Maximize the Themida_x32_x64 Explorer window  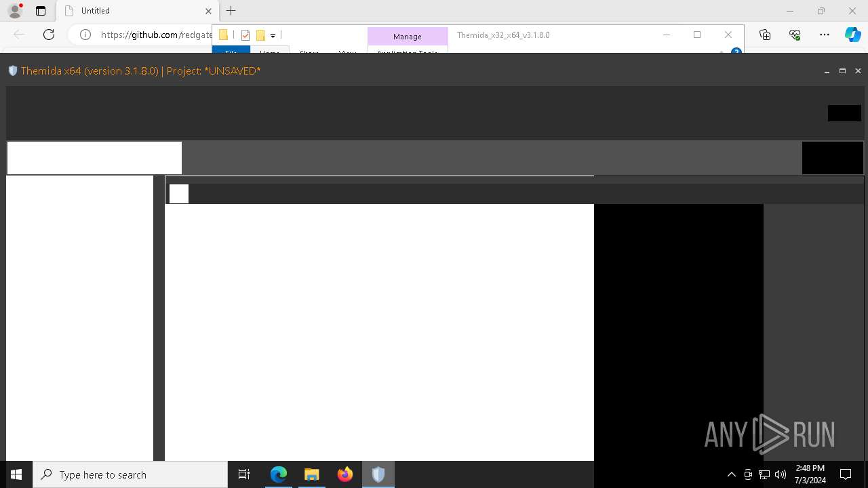point(697,35)
